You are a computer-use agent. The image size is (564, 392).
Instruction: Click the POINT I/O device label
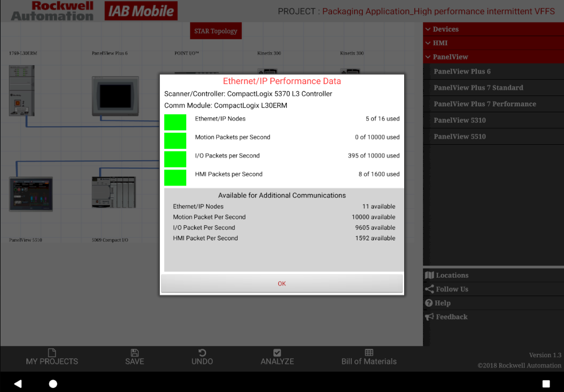click(x=186, y=53)
